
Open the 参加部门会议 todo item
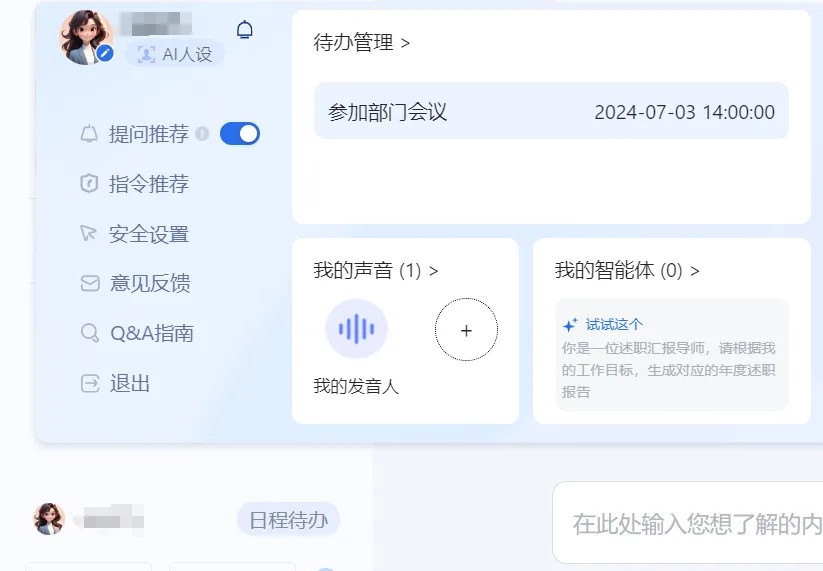tap(550, 112)
